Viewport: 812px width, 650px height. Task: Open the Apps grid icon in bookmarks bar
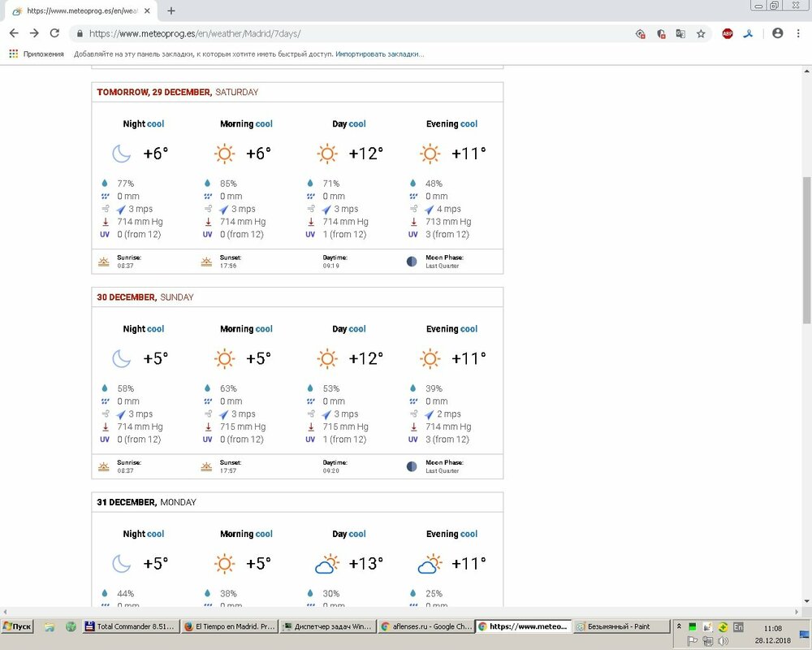(x=13, y=54)
